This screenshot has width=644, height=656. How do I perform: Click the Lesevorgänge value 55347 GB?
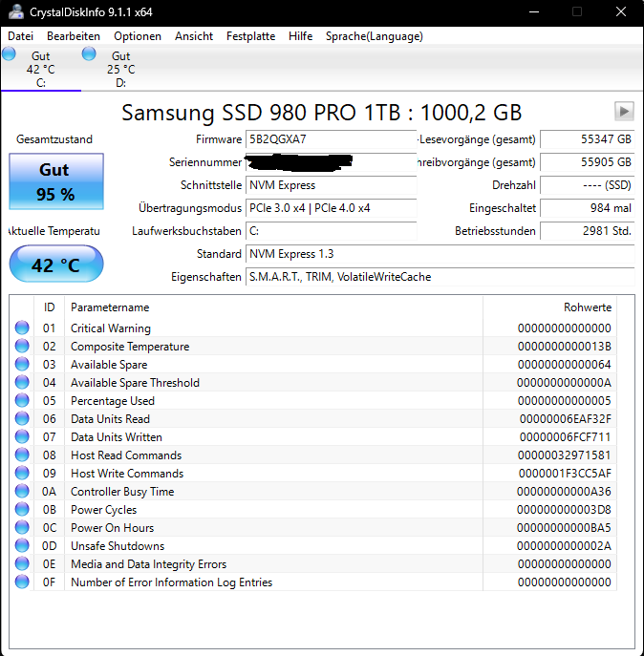(x=588, y=139)
